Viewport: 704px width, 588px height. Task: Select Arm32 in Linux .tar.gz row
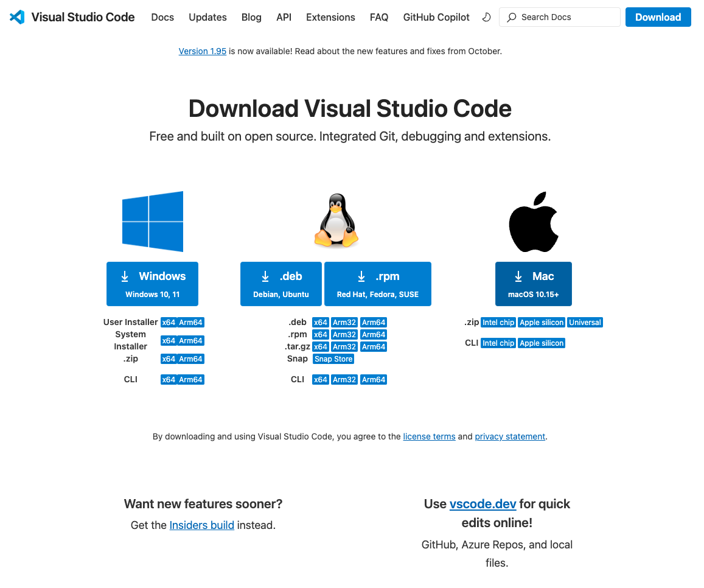pyautogui.click(x=344, y=347)
